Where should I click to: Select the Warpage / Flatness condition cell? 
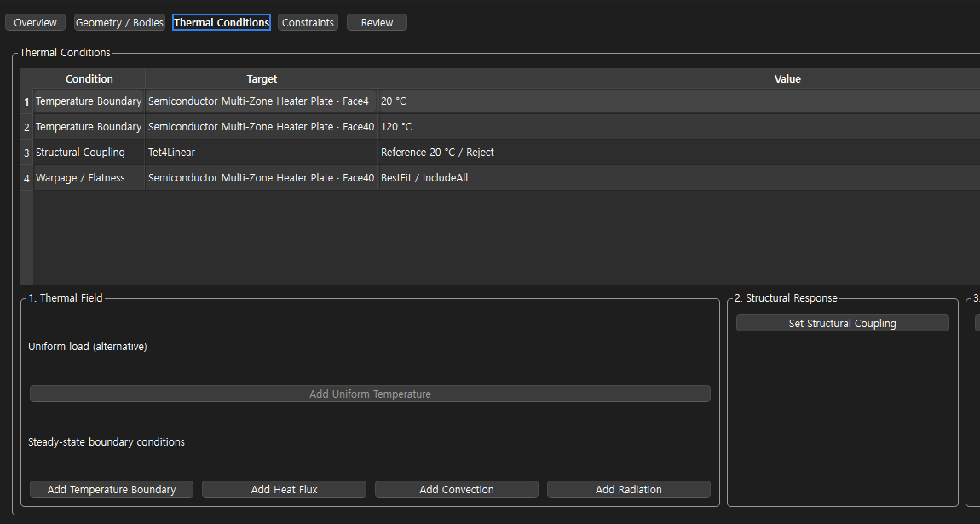pos(89,178)
